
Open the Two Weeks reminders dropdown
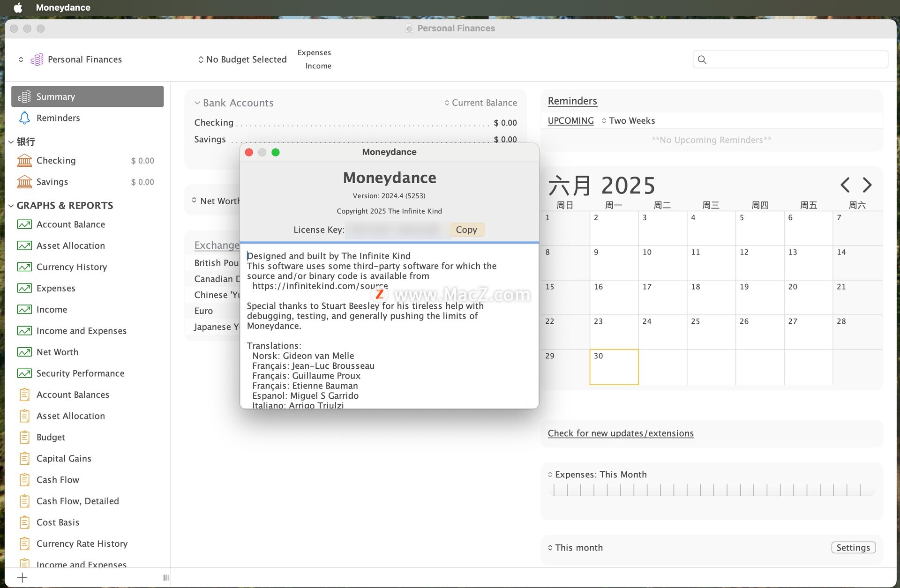628,120
